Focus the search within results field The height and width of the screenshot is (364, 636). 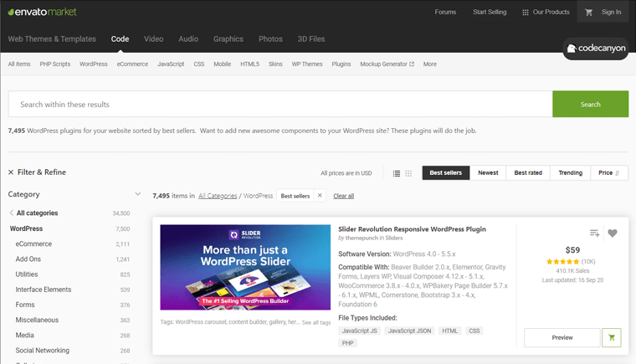point(280,105)
